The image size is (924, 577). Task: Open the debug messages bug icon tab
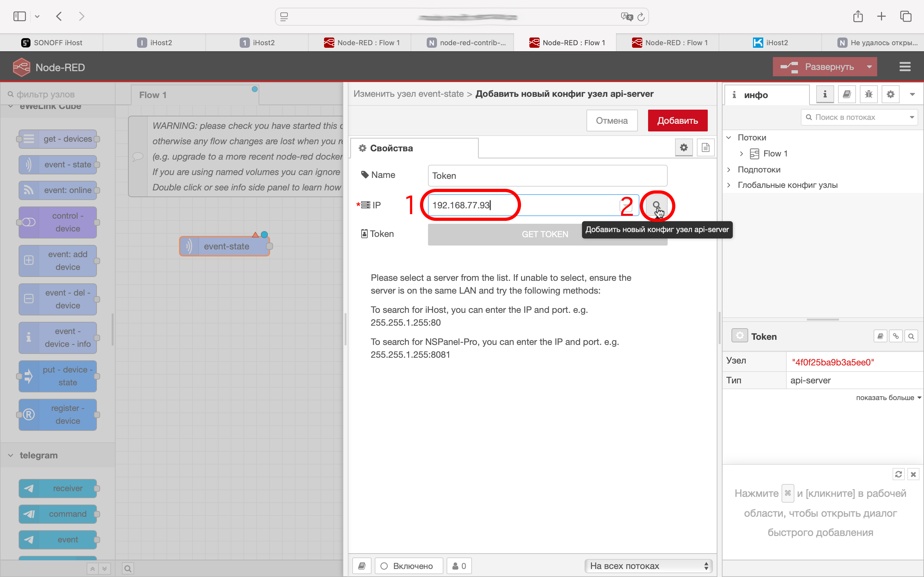point(868,94)
